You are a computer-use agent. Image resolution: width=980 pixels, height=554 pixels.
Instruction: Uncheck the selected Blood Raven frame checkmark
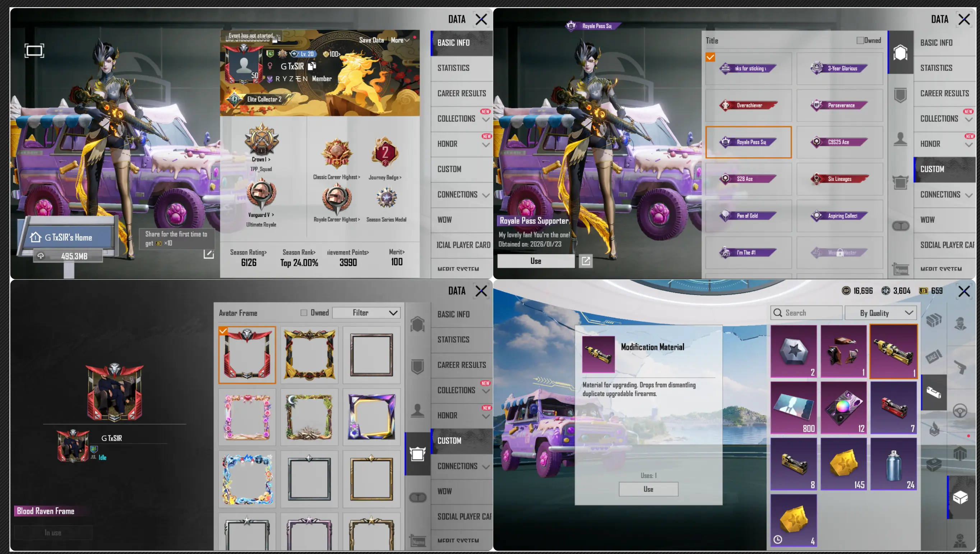tap(223, 331)
